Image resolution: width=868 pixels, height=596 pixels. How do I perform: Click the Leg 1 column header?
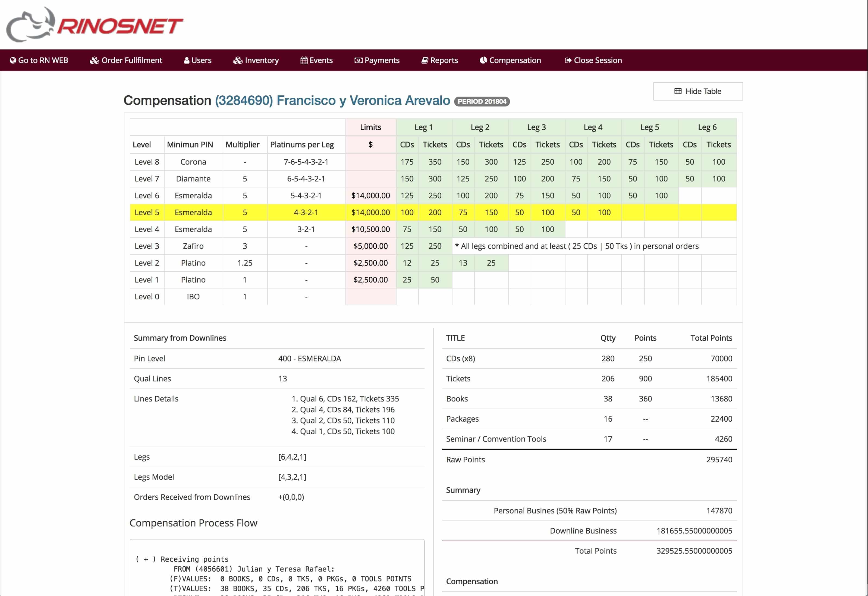click(x=423, y=127)
